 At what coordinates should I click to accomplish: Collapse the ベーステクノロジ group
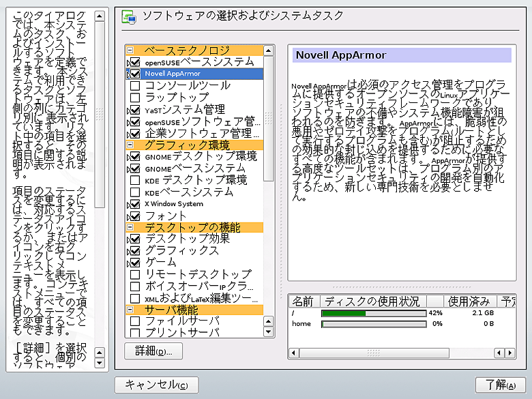coord(130,50)
